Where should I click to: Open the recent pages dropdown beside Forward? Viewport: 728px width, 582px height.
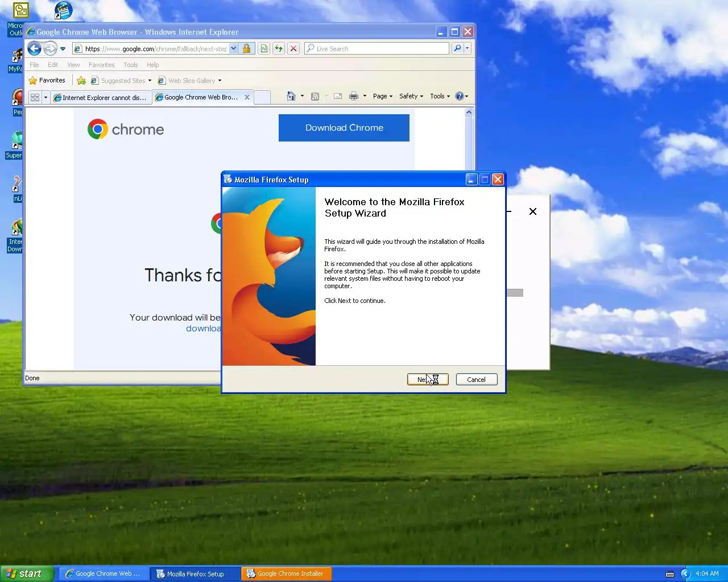[63, 49]
